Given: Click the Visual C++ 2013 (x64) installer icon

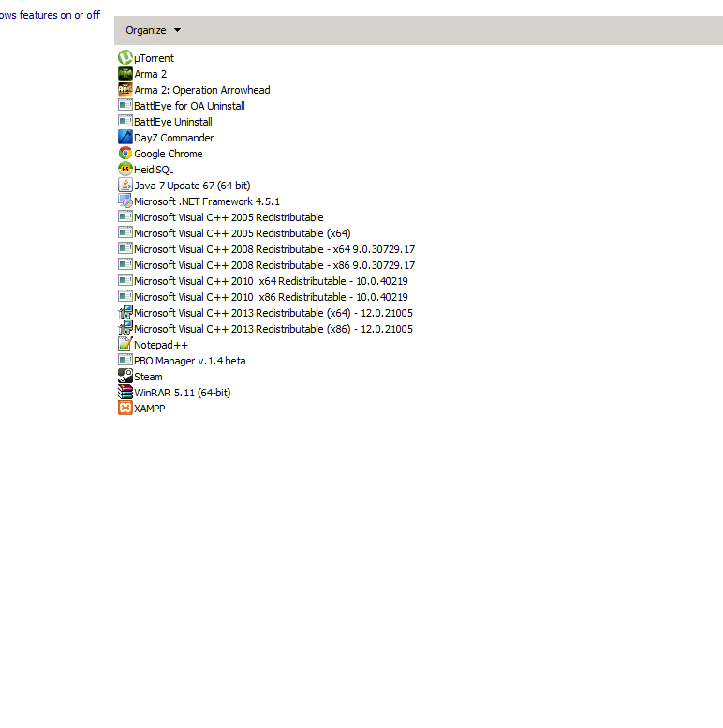Looking at the screenshot, I should (x=125, y=312).
